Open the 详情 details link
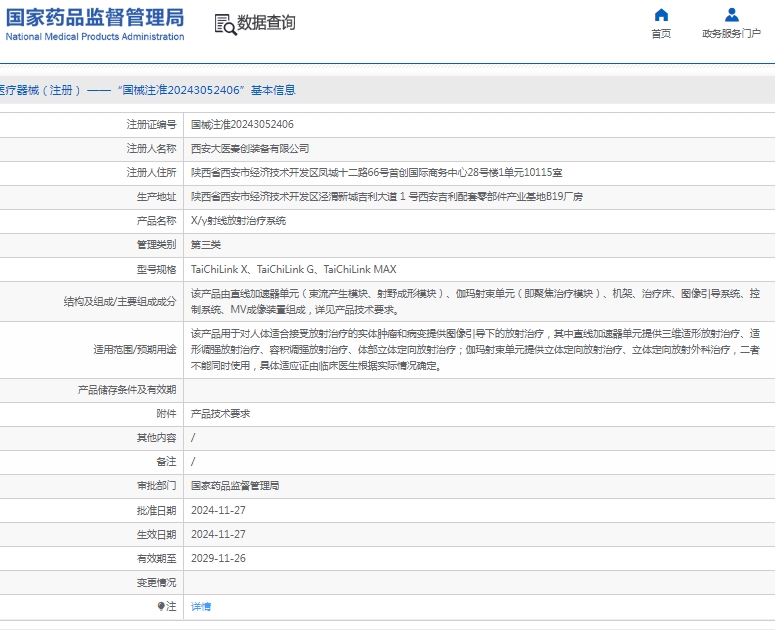 (201, 606)
